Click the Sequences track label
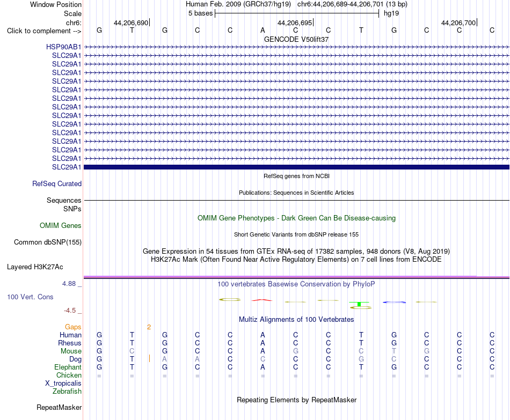 click(x=64, y=200)
